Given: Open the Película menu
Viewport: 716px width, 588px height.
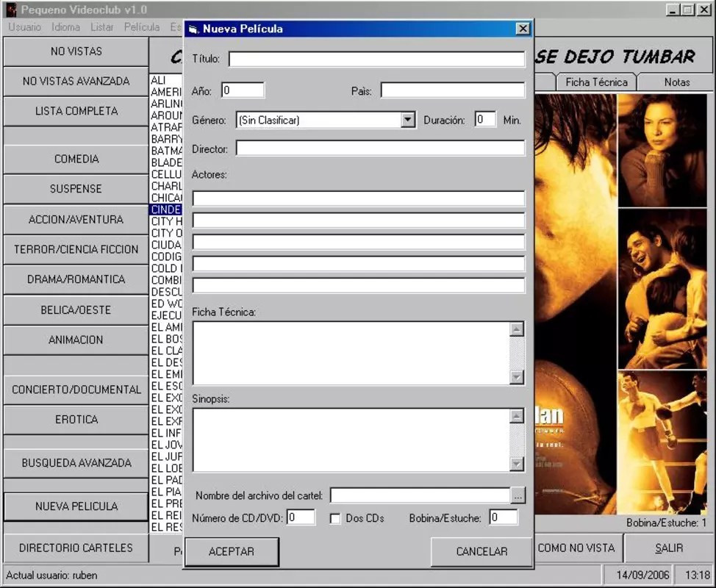Looking at the screenshot, I should coord(142,27).
